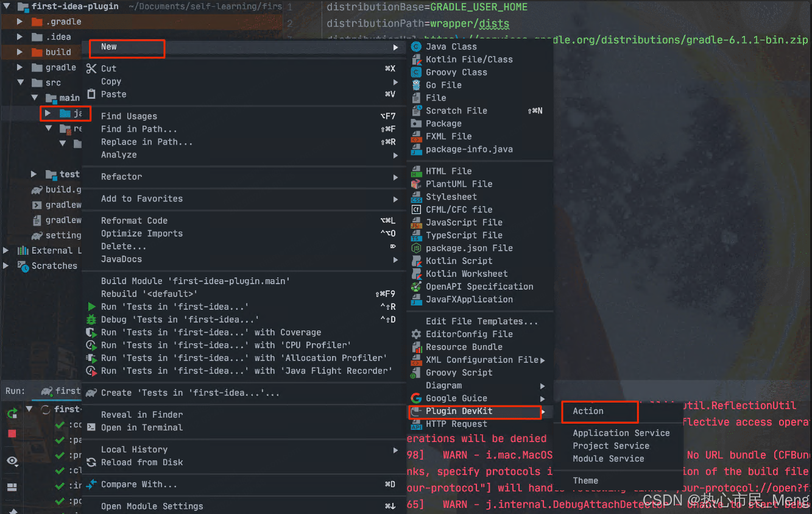Viewport: 812px width, 514px height.
Task: Click the HTTP Request API icon
Action: click(416, 424)
